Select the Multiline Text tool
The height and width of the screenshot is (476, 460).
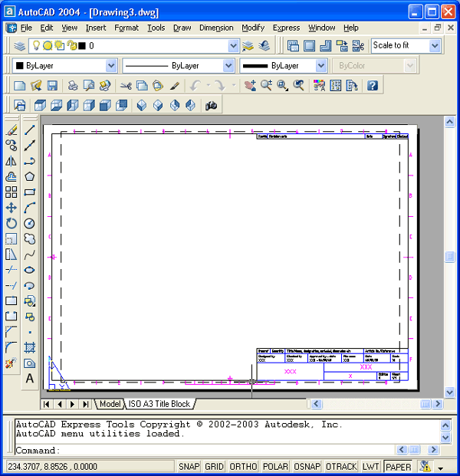coord(30,378)
